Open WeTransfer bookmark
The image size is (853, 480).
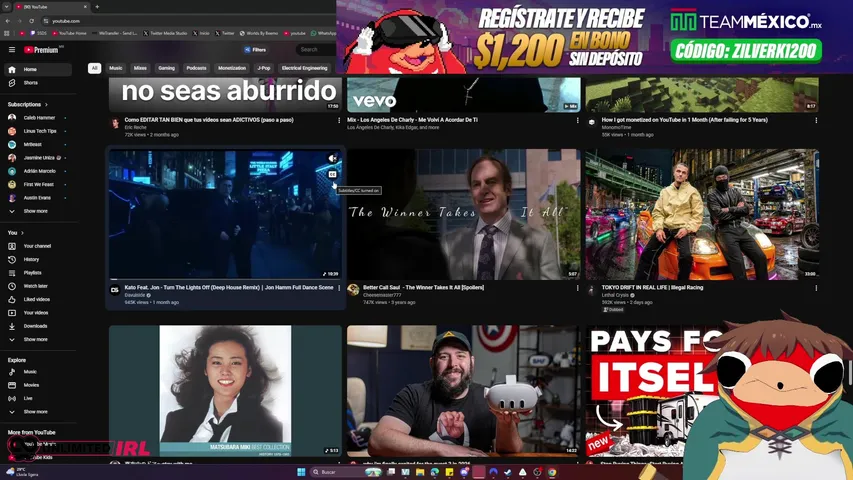click(x=115, y=33)
